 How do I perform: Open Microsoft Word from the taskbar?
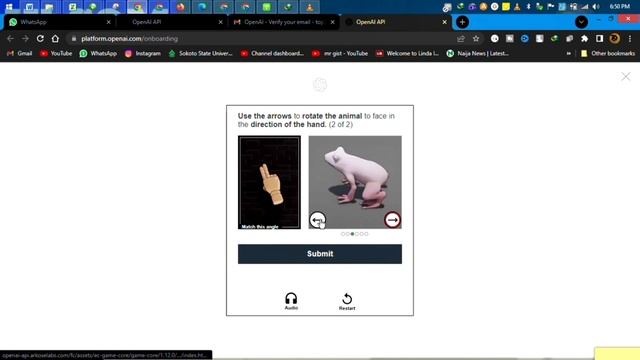coord(29,7)
